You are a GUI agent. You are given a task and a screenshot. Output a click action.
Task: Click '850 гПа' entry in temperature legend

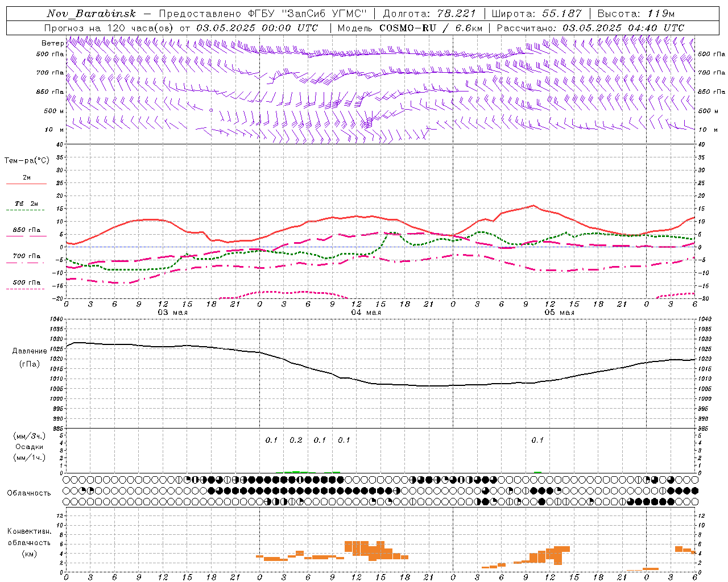click(27, 230)
